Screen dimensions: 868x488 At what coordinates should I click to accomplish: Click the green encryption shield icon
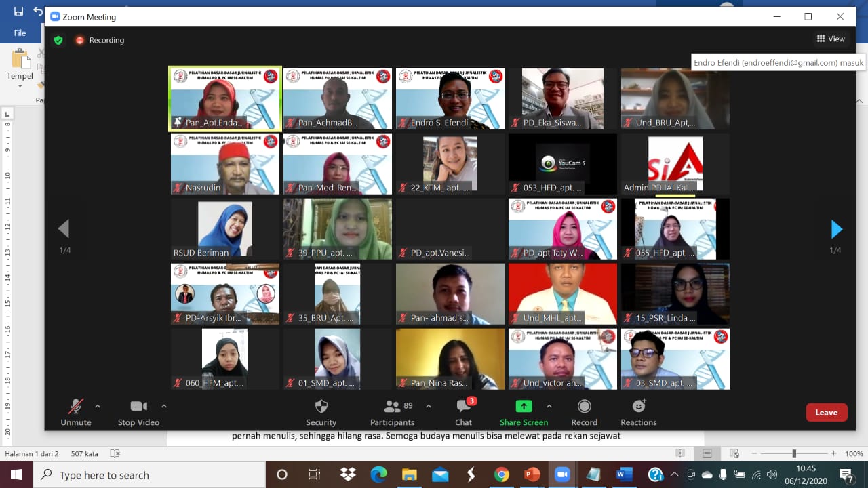click(58, 40)
